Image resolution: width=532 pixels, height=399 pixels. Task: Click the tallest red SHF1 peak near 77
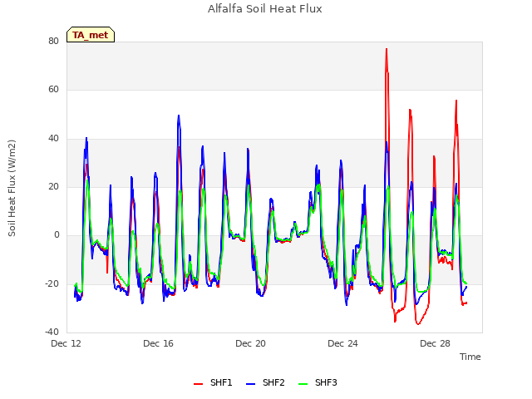click(x=387, y=50)
